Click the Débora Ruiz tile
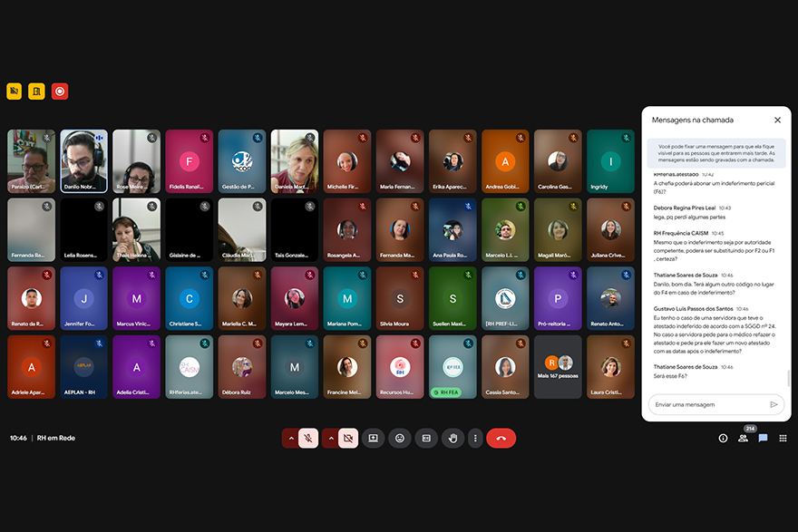 (x=242, y=367)
